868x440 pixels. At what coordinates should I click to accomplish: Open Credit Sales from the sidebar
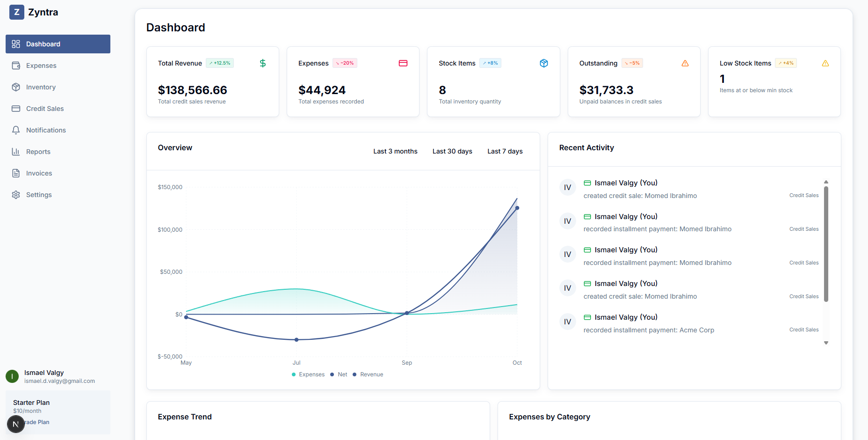pos(45,109)
